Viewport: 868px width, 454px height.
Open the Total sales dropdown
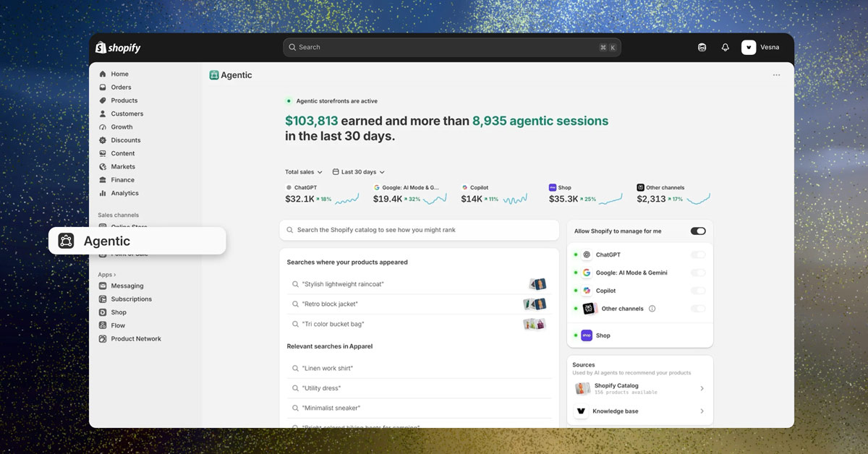(x=304, y=172)
